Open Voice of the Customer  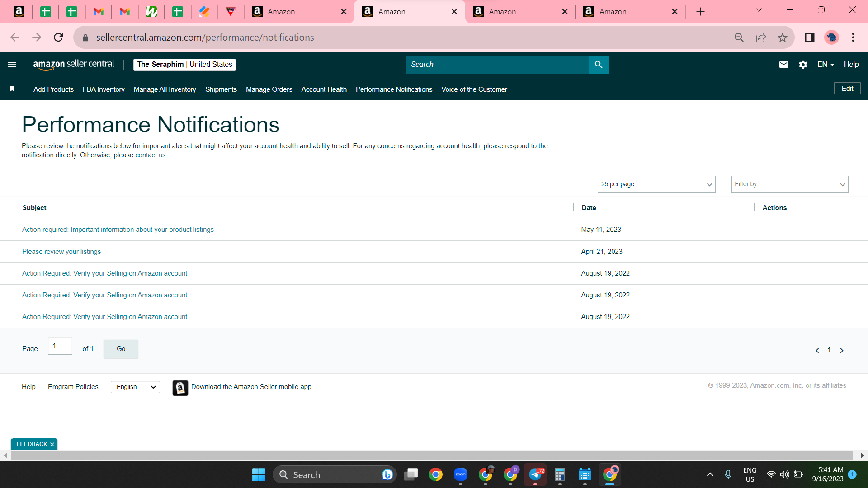474,89
